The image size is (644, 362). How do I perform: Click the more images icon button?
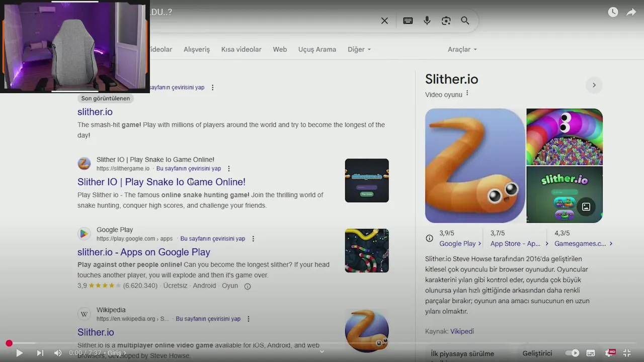tap(586, 207)
